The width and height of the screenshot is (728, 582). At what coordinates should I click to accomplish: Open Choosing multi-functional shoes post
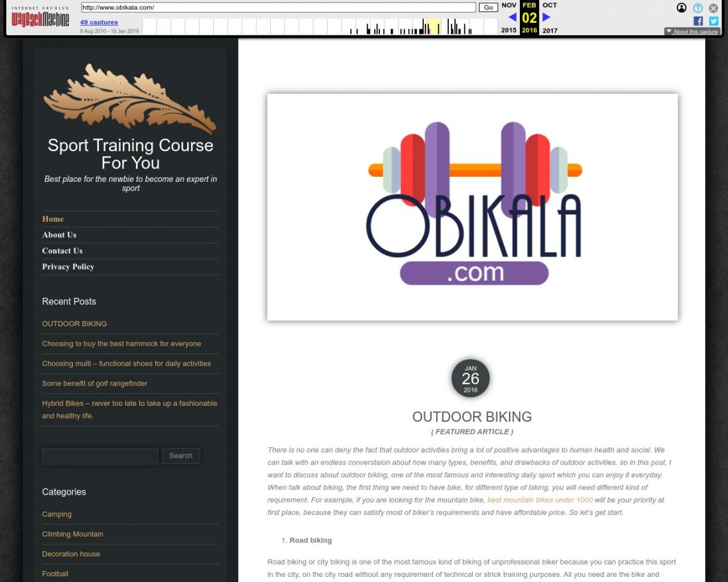pyautogui.click(x=126, y=363)
